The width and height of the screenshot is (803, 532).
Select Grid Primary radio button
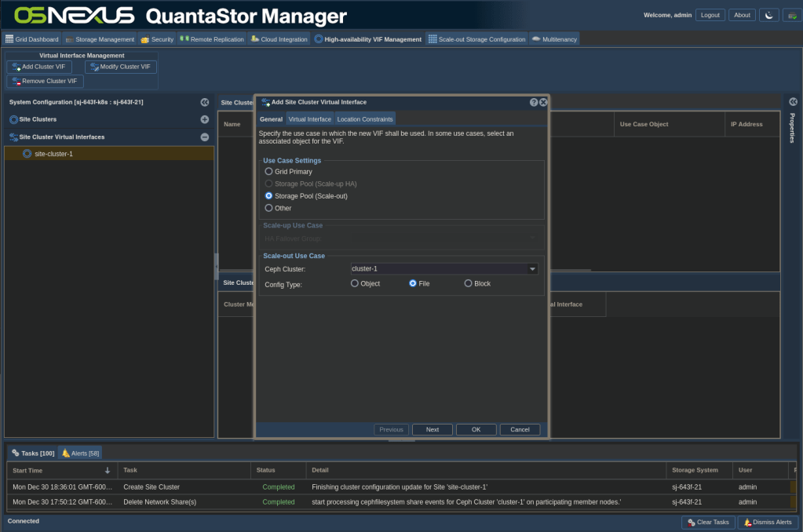tap(269, 171)
